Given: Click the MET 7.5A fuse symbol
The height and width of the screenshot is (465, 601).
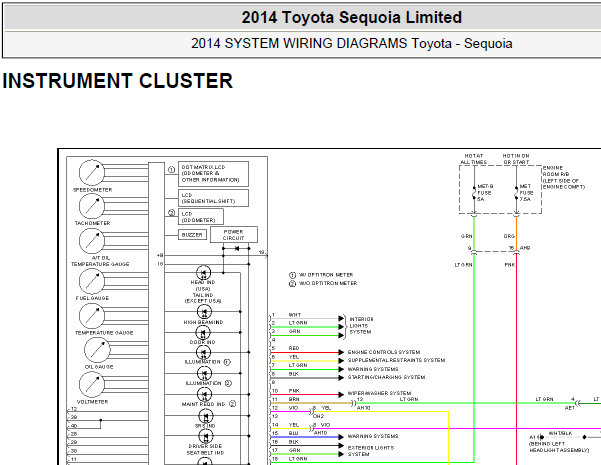Looking at the screenshot, I should click(516, 192).
